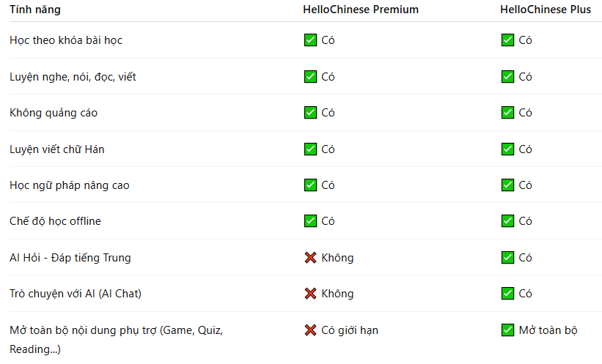Click the HelloChinese Plus column header

546,10
